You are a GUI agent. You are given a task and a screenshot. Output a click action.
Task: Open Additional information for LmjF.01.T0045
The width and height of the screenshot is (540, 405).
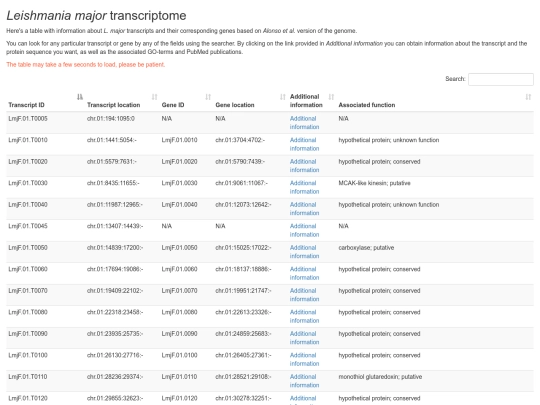click(304, 230)
